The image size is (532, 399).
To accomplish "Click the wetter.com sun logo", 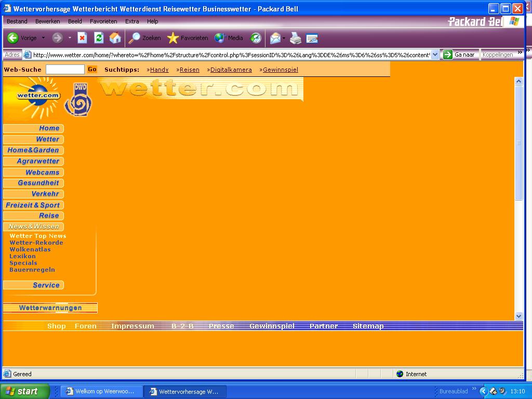I will pyautogui.click(x=36, y=97).
